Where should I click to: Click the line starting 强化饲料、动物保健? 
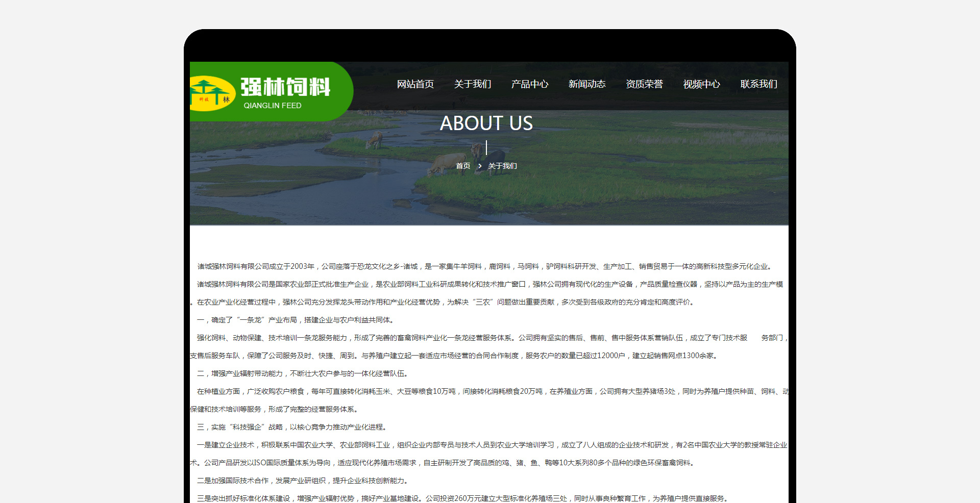coord(493,338)
